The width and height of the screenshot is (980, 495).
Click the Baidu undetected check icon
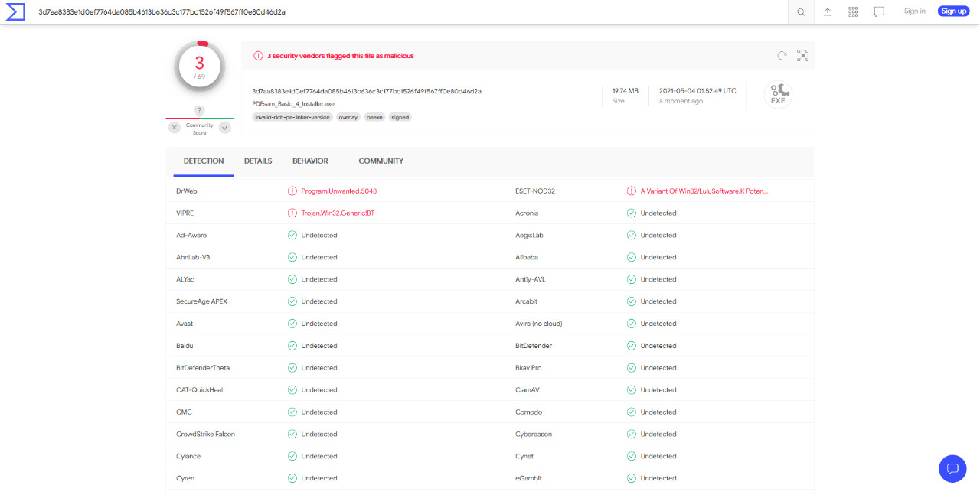click(292, 346)
